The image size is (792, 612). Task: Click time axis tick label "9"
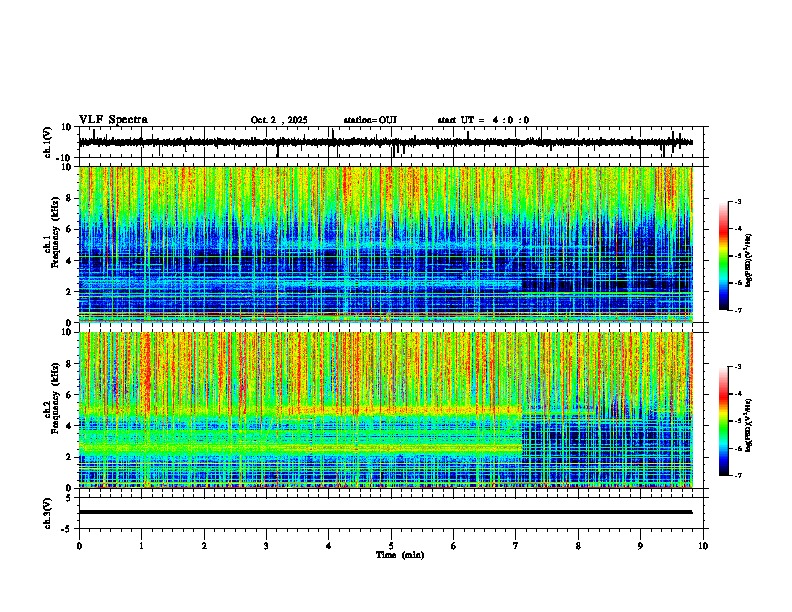[x=640, y=546]
